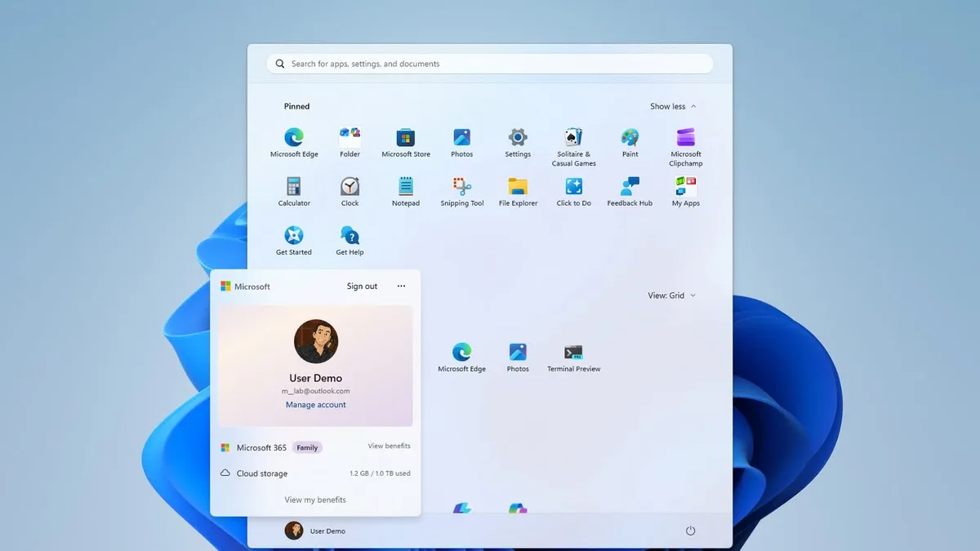This screenshot has height=551, width=980.
Task: Click the 'Pinned' heading
Action: tap(296, 106)
